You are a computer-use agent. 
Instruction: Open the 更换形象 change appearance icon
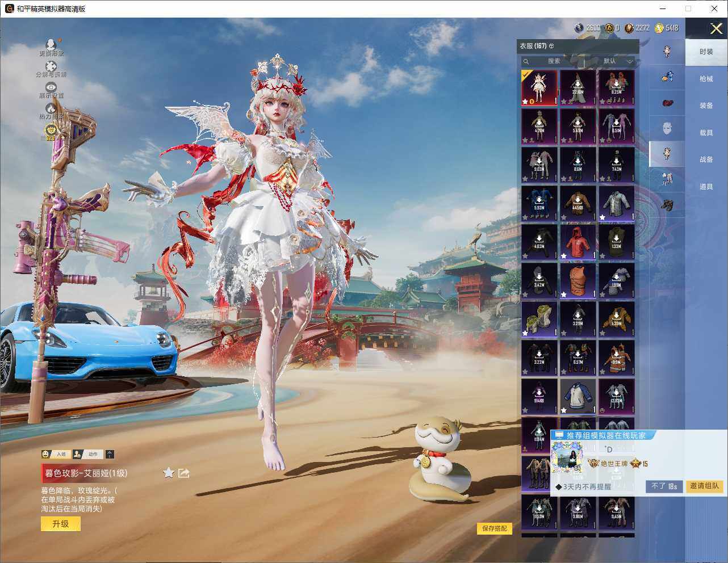51,44
